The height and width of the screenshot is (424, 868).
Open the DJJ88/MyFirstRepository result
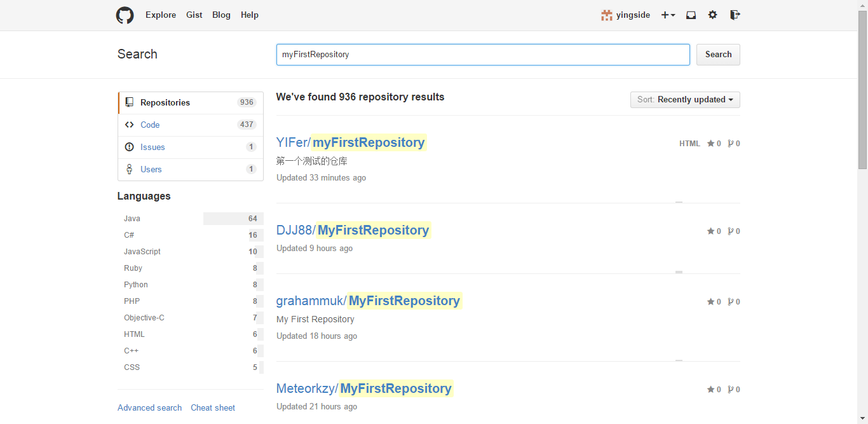click(353, 230)
